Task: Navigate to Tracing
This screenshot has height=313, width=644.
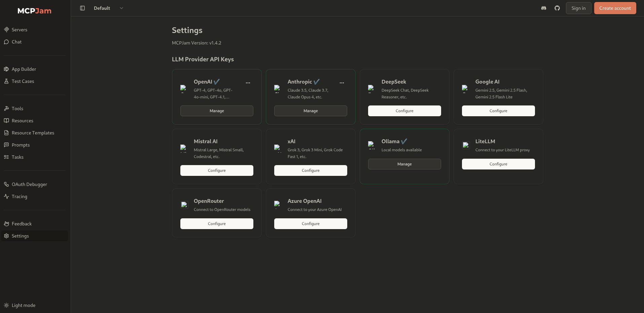Action: (x=34, y=196)
